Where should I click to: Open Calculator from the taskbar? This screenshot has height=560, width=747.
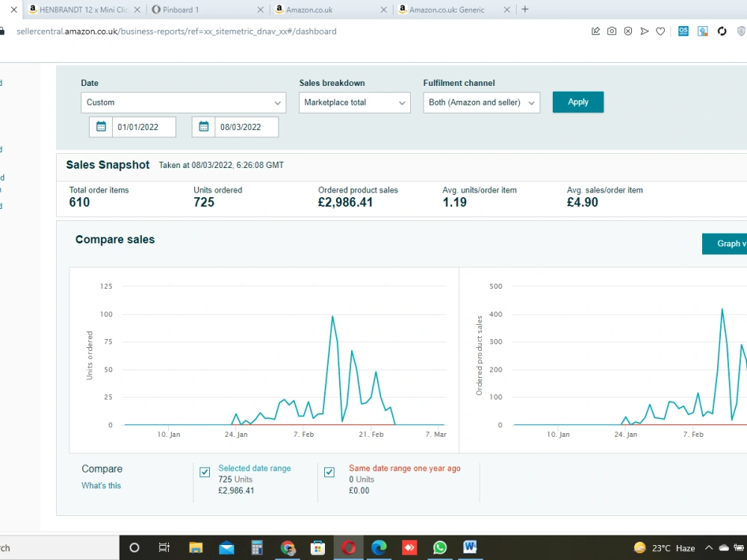257,547
